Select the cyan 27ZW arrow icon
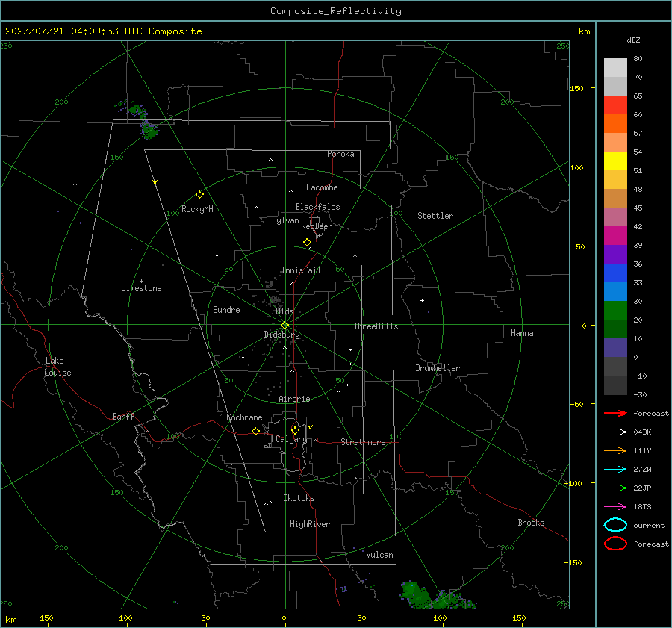This screenshot has width=672, height=628. pyautogui.click(x=615, y=470)
